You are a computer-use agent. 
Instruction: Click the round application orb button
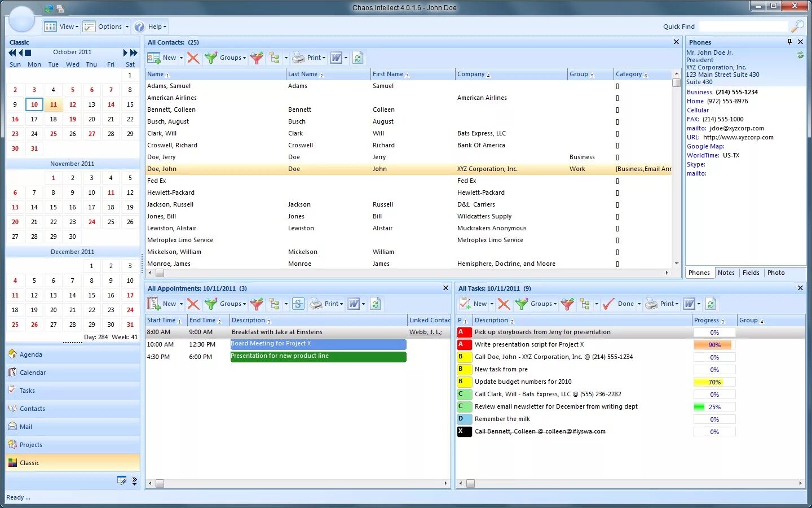tap(22, 19)
